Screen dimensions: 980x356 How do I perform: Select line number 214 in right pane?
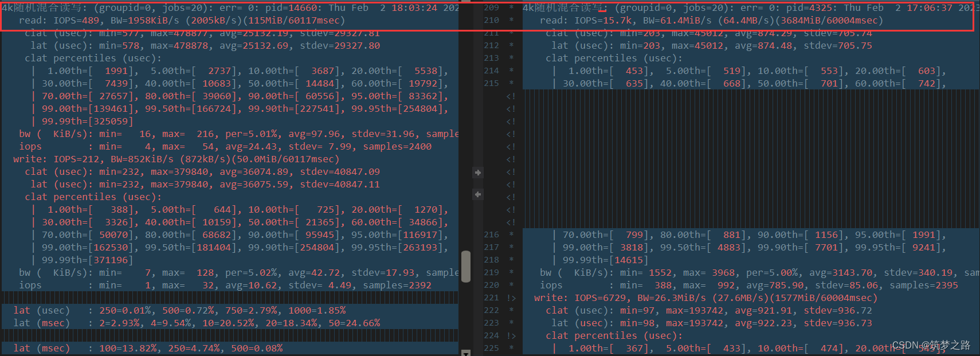pos(491,71)
